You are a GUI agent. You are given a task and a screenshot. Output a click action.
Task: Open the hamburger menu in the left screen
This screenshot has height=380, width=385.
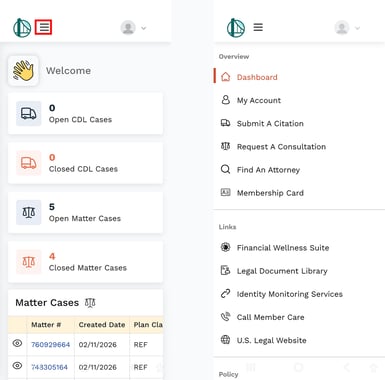[x=43, y=27]
